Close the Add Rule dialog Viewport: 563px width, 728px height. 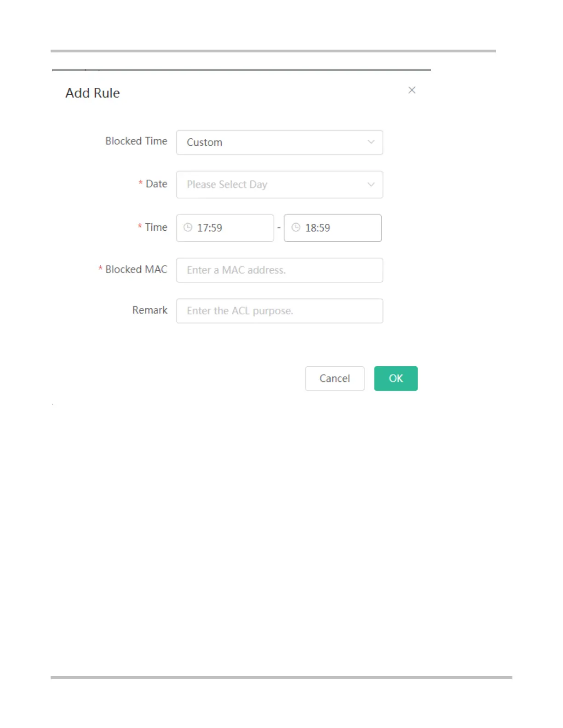pos(412,90)
